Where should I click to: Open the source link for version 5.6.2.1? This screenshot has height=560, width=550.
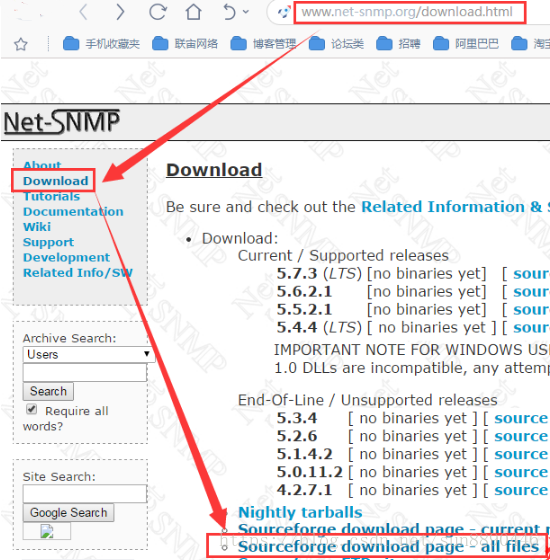[x=531, y=292]
